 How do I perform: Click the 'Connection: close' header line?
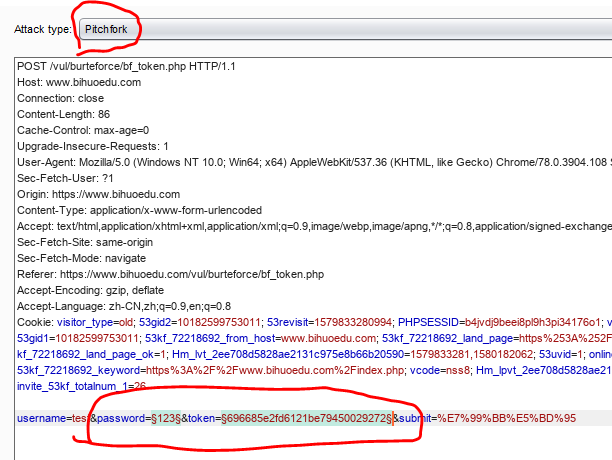tap(60, 98)
